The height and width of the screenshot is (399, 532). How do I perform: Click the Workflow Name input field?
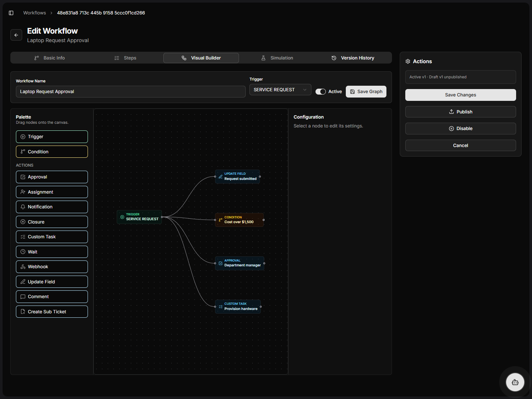131,92
